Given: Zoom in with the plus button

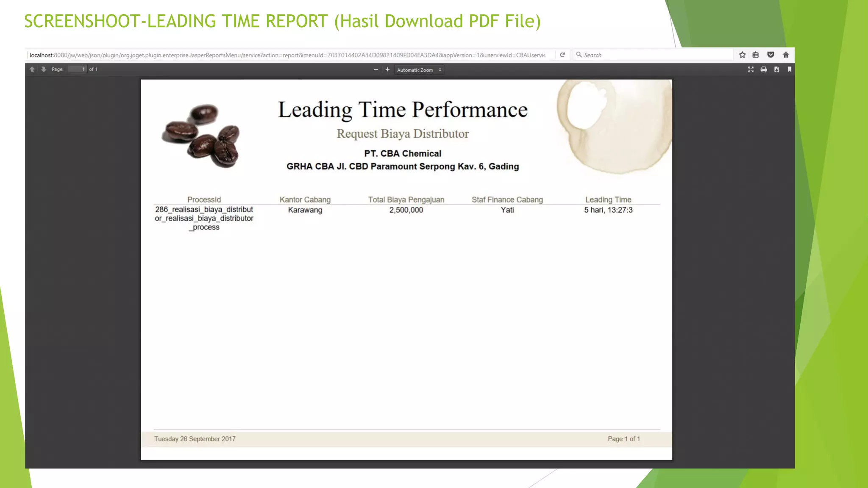Looking at the screenshot, I should point(387,69).
